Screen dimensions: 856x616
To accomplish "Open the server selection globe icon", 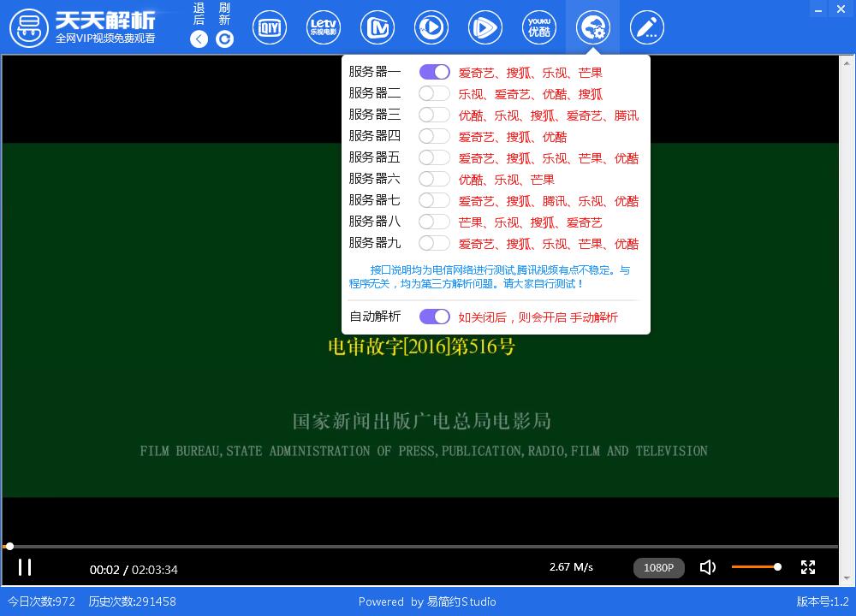I will [x=593, y=27].
